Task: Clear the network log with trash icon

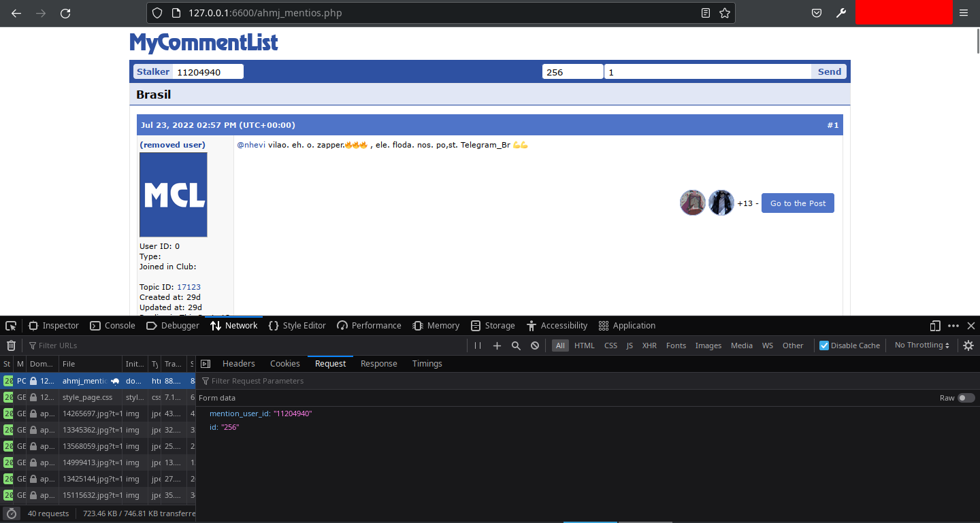Action: point(11,345)
